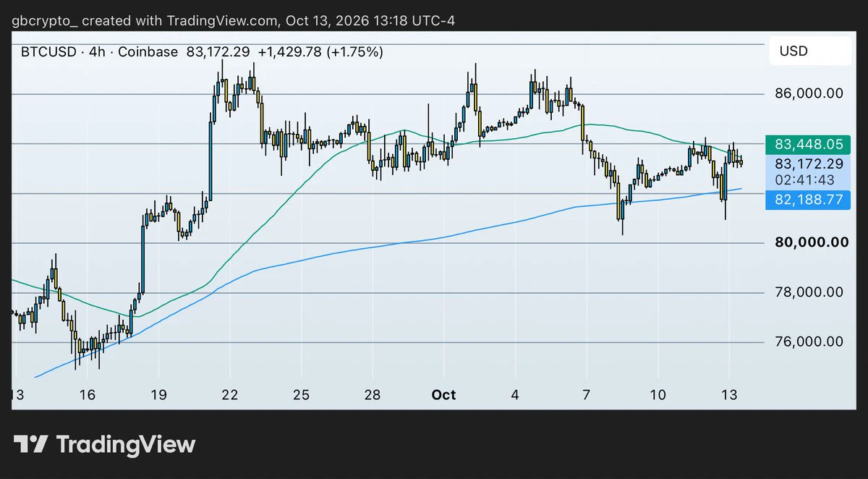Click the 22 date label on the time axis
The image size is (868, 479).
[x=230, y=395]
